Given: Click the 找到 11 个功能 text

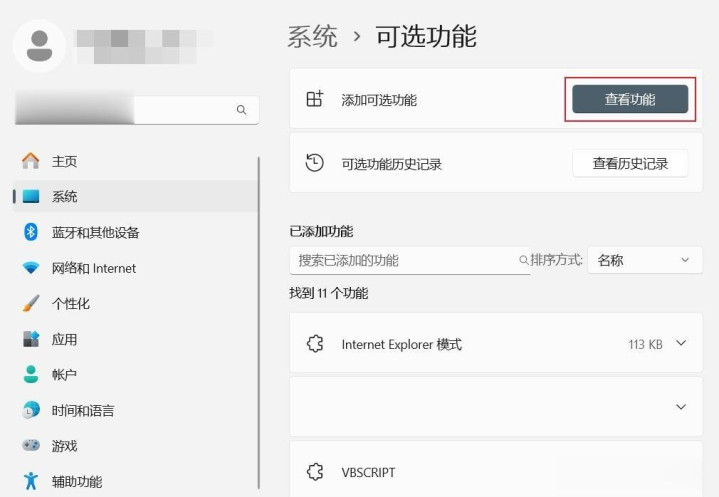Looking at the screenshot, I should coord(328,293).
